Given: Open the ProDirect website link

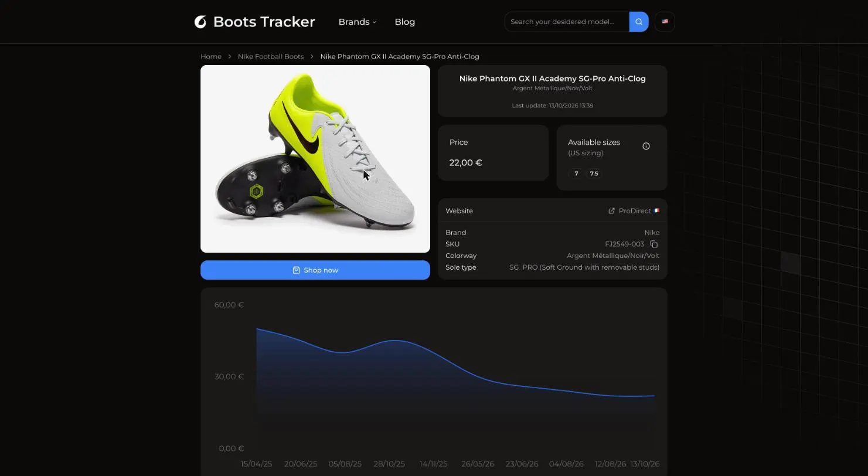Looking at the screenshot, I should click(x=634, y=210).
